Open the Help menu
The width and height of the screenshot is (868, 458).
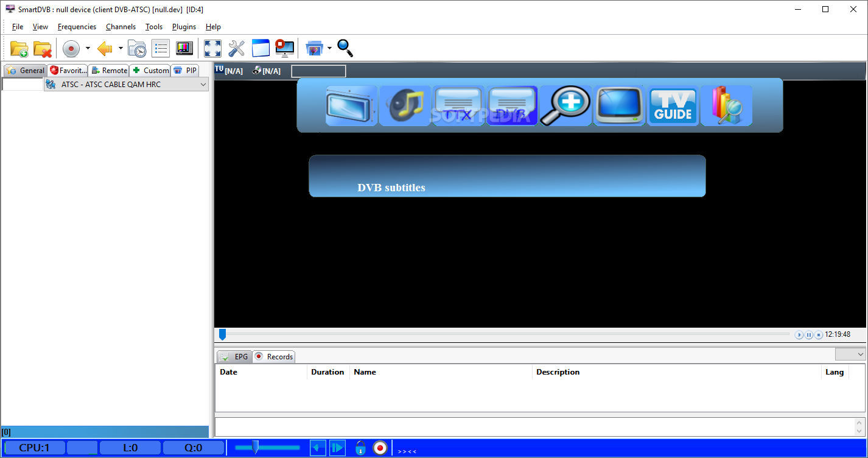pyautogui.click(x=213, y=27)
